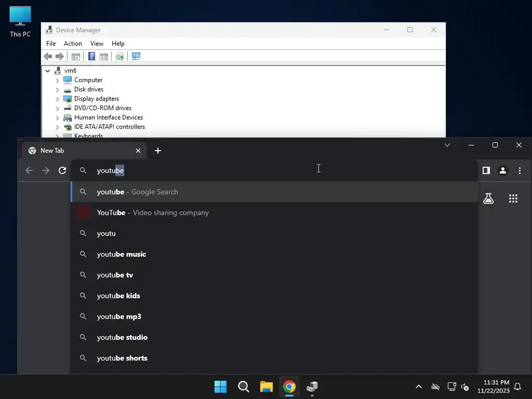
Task: Click the Device Manager title bar icon
Action: [x=49, y=30]
